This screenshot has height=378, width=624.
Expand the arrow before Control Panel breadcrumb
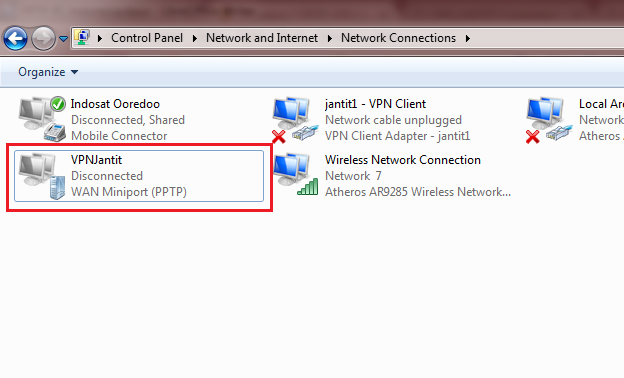[x=100, y=38]
